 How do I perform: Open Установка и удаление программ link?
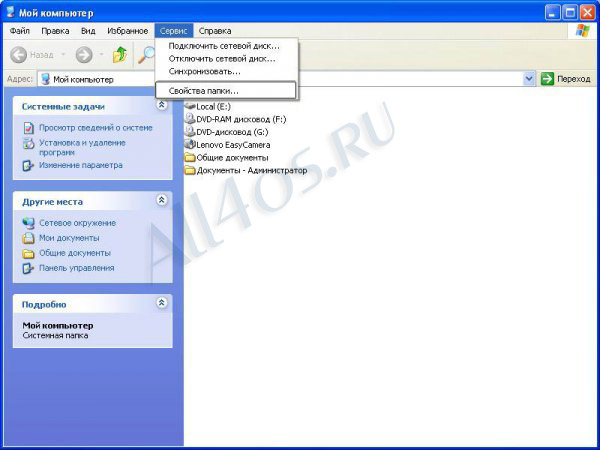coord(82,147)
